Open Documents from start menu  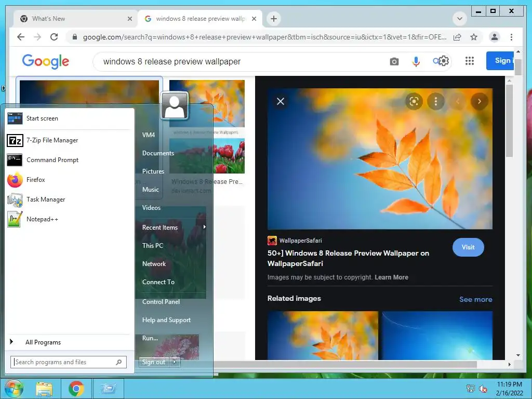pos(158,153)
